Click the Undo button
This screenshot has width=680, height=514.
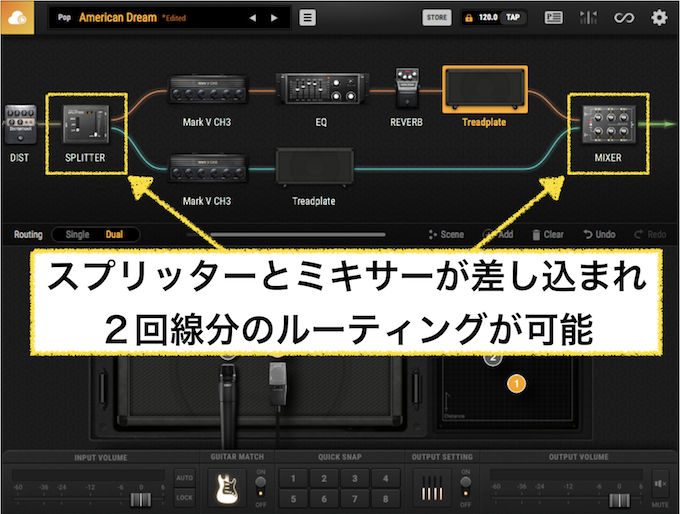(599, 234)
